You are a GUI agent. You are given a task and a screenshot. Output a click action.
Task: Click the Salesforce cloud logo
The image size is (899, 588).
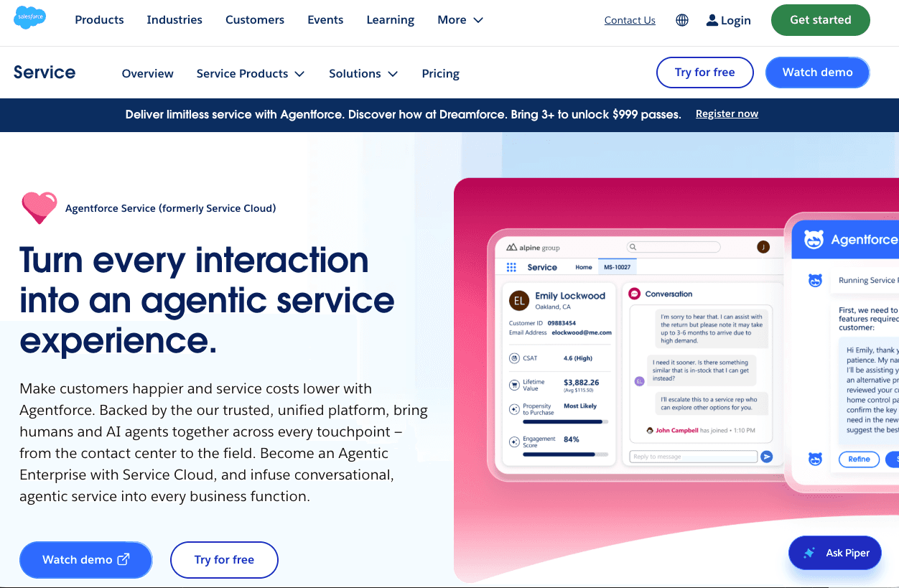[30, 17]
